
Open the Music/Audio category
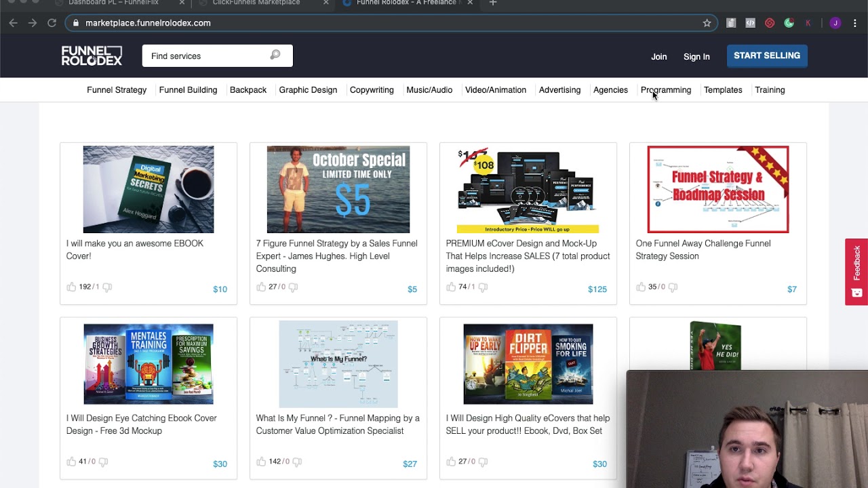pos(429,89)
